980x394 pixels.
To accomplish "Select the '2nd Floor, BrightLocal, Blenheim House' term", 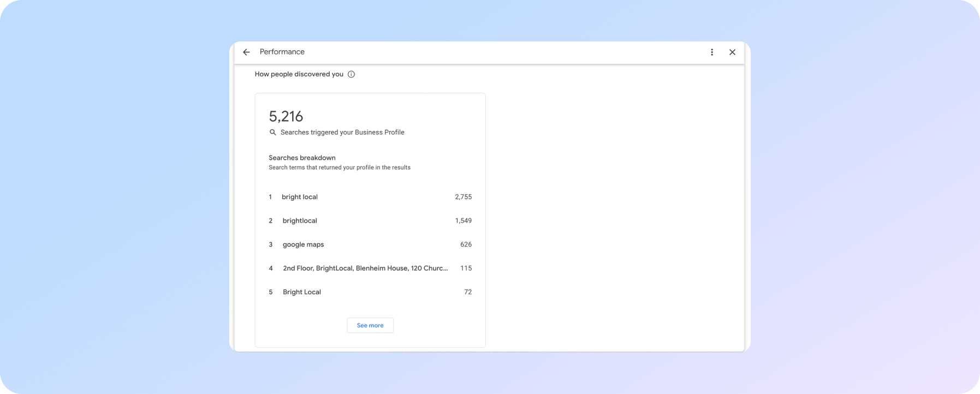I will [x=365, y=268].
